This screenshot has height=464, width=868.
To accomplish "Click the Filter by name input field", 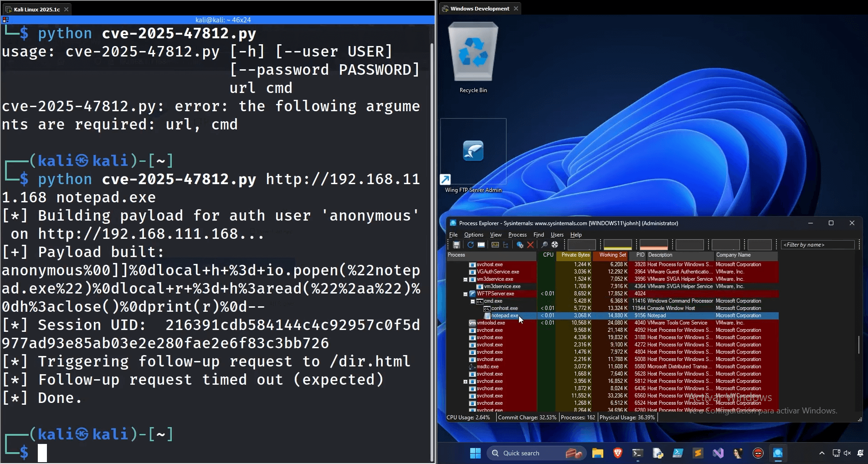I will [x=818, y=245].
